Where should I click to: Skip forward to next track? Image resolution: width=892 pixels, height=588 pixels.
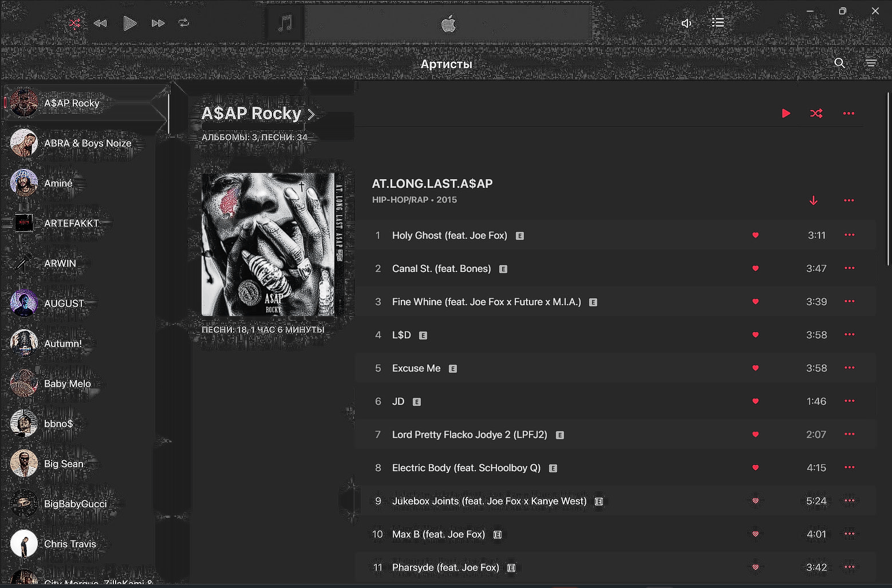click(x=158, y=23)
